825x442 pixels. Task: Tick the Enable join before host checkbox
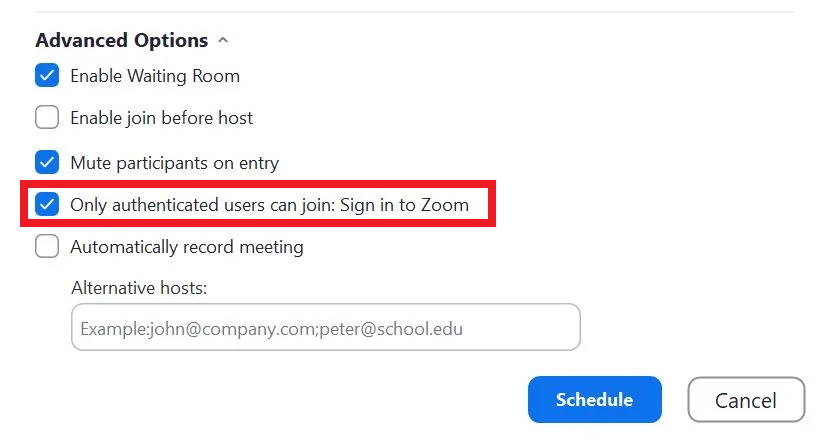click(47, 118)
